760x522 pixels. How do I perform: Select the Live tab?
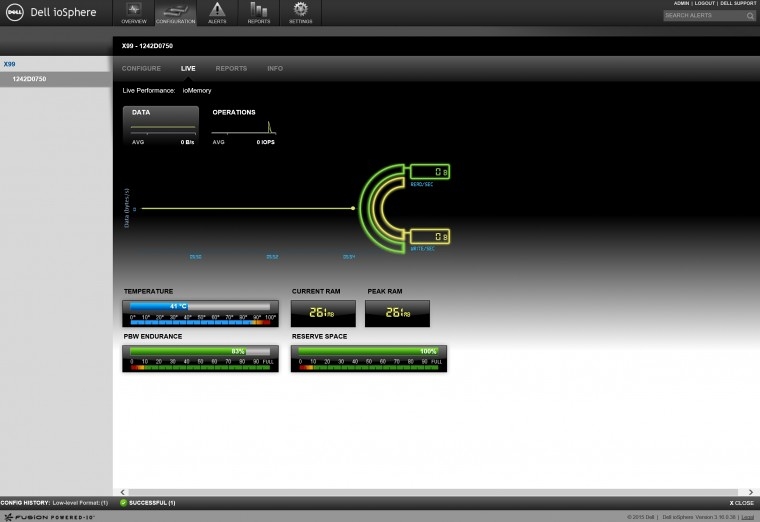click(188, 68)
